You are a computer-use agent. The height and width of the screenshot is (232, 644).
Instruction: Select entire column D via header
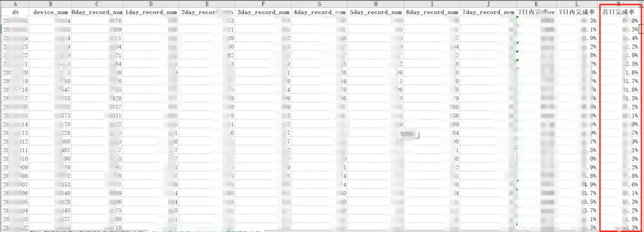pyautogui.click(x=151, y=4)
